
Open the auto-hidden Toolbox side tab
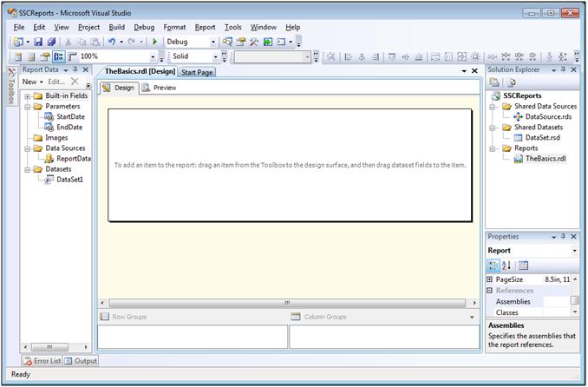pyautogui.click(x=11, y=86)
